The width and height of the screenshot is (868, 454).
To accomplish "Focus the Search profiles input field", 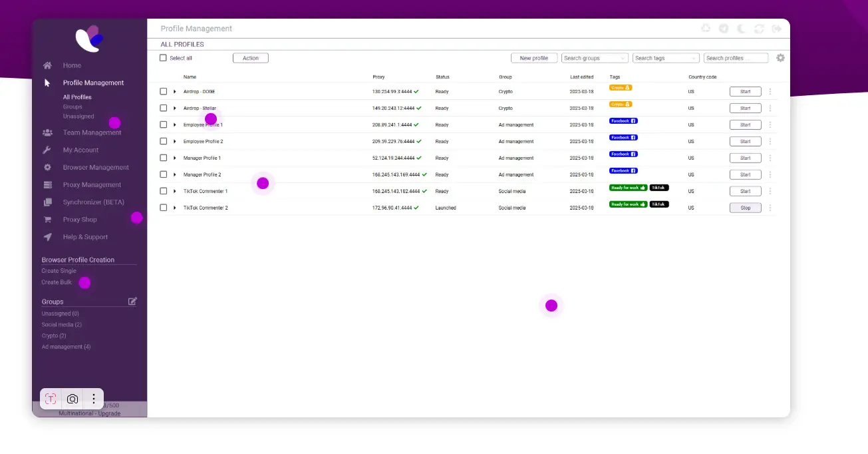I will (x=736, y=58).
